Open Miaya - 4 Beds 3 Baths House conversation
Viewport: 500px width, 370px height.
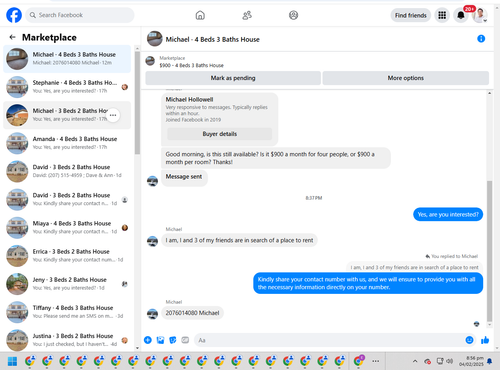(67, 228)
